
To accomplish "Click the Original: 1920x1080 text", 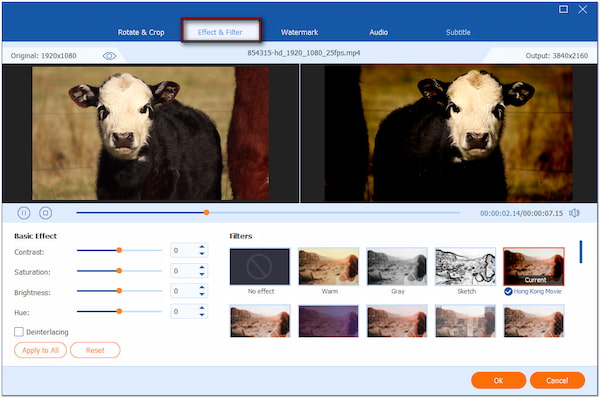I will point(44,56).
